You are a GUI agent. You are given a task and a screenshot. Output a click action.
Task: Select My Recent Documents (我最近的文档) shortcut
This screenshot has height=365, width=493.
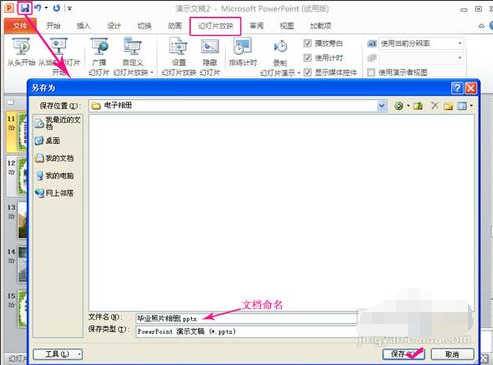point(58,123)
